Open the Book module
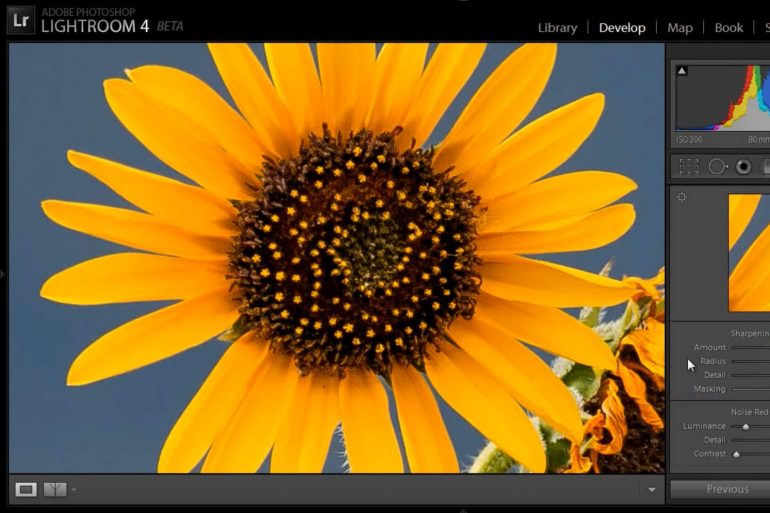The image size is (770, 513). pyautogui.click(x=728, y=27)
